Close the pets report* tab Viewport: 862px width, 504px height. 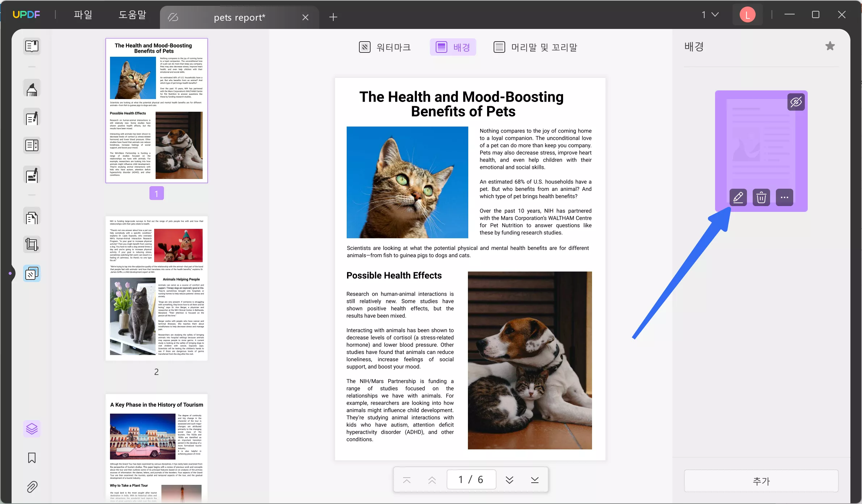coord(305,17)
